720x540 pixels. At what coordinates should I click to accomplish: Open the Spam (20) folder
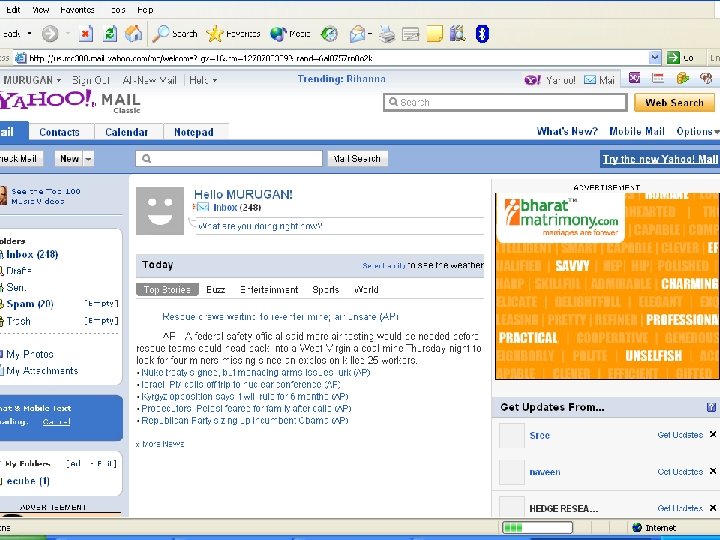30,304
